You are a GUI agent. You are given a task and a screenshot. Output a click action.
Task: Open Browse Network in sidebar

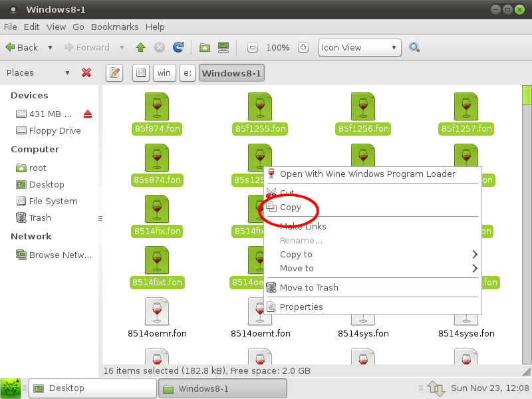[54, 255]
